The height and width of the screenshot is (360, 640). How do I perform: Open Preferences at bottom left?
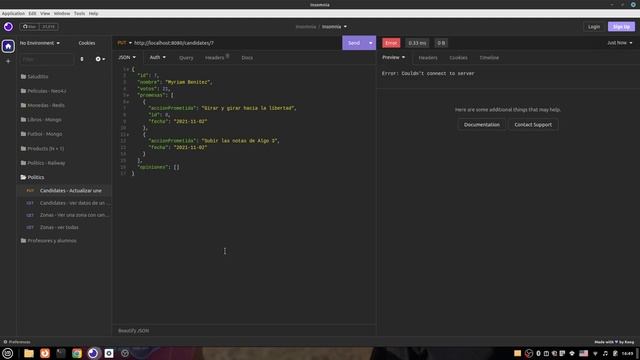tap(17, 342)
